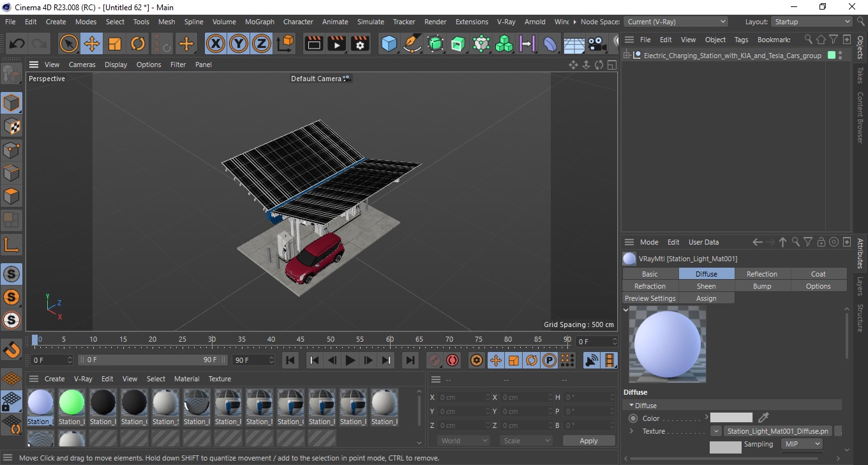The height and width of the screenshot is (465, 868).
Task: Click Preview Settings button
Action: pyautogui.click(x=650, y=298)
